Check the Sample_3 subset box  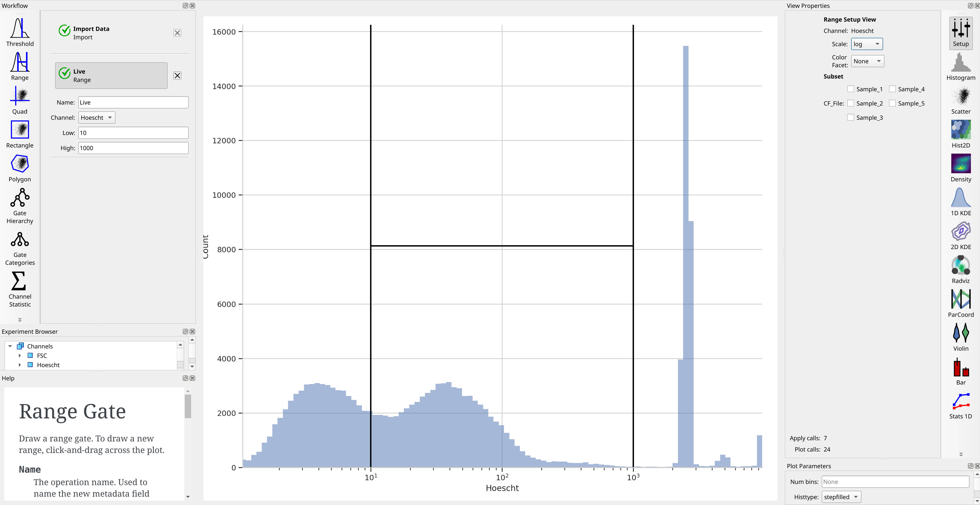click(851, 117)
